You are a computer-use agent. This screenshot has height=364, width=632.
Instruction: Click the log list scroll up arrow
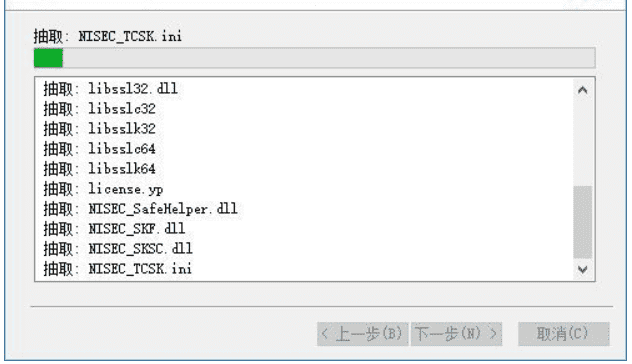582,90
